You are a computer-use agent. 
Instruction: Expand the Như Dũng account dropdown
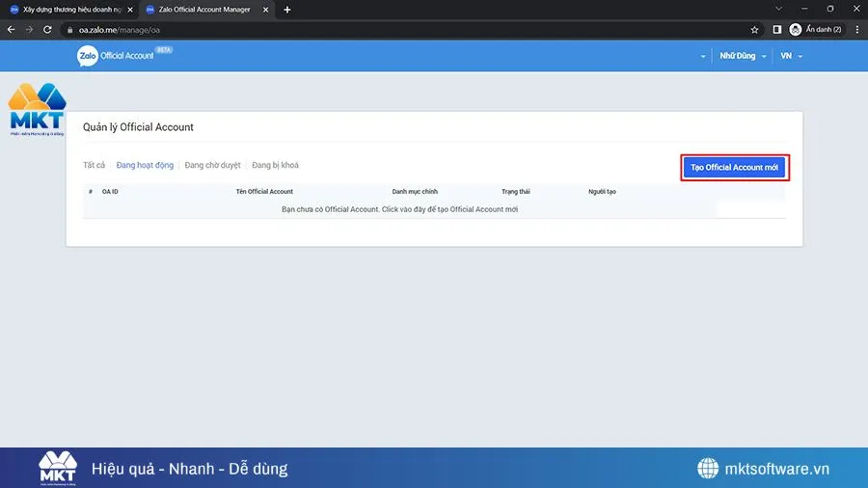[x=743, y=56]
